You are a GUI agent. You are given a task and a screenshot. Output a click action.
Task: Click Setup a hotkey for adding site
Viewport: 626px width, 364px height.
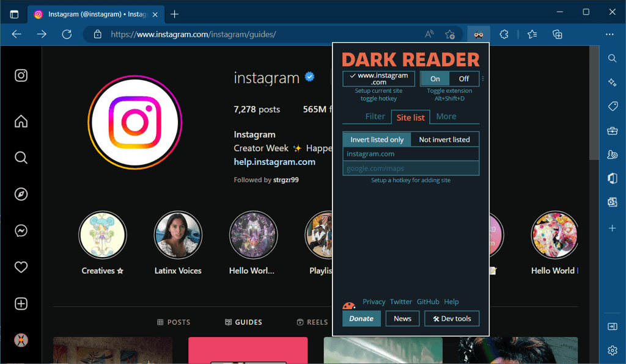(410, 180)
